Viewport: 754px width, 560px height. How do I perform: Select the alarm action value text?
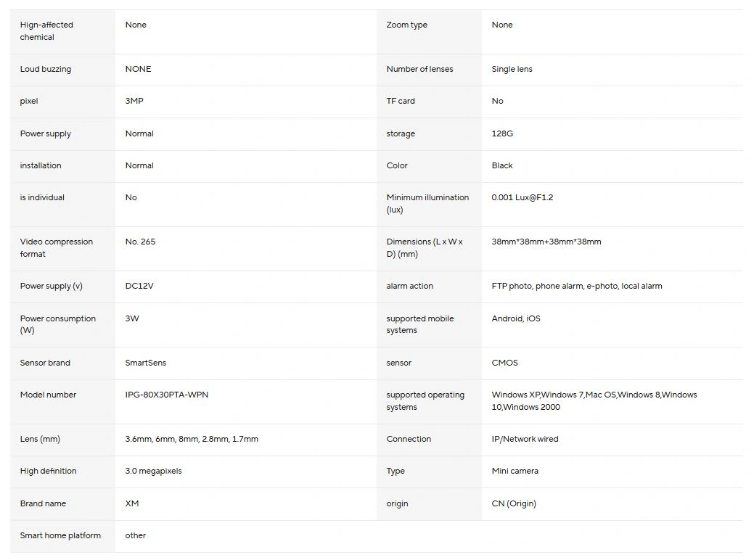[576, 286]
